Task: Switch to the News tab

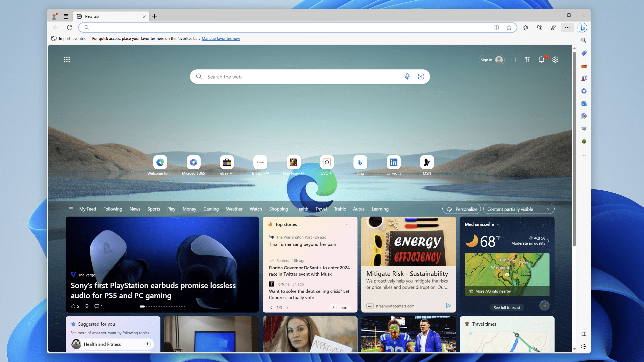Action: click(x=135, y=209)
